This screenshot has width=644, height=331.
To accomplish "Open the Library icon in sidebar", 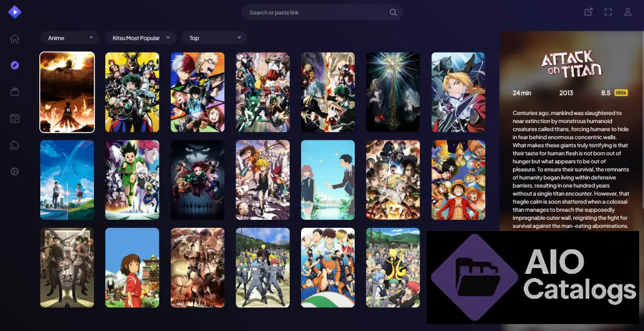I will click(15, 92).
